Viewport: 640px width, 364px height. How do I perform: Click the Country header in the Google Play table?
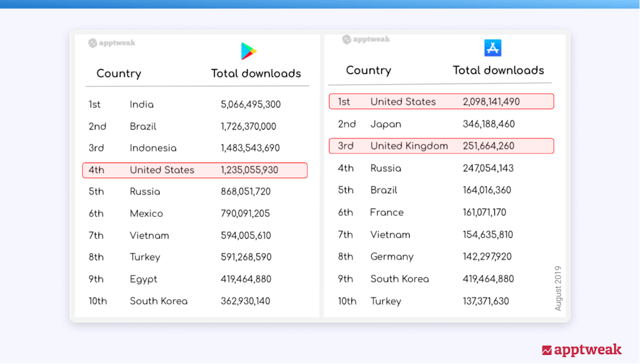(118, 74)
